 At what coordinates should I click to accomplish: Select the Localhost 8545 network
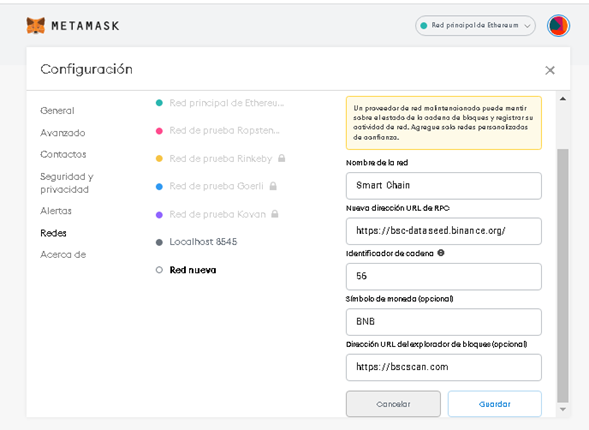(203, 242)
